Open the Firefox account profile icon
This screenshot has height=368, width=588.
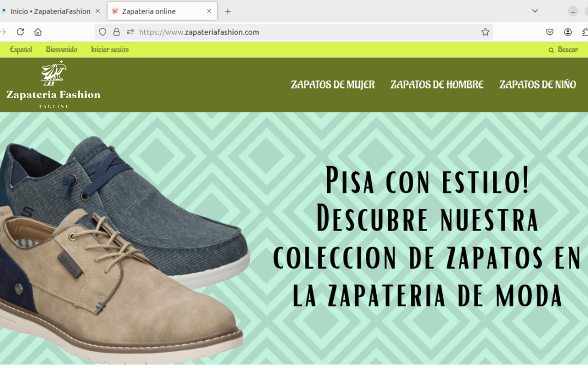click(x=568, y=32)
